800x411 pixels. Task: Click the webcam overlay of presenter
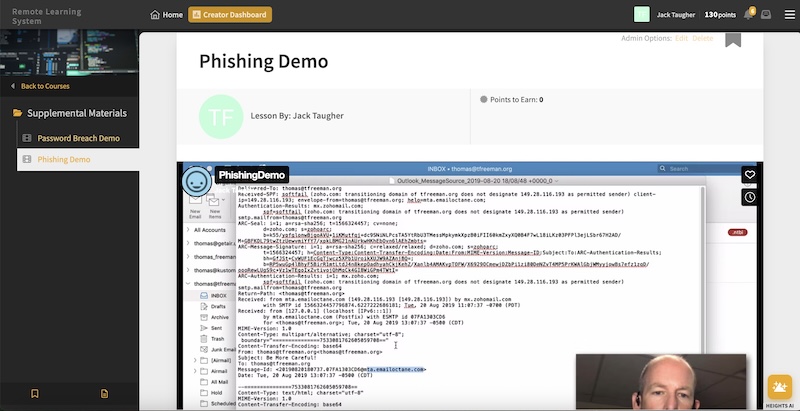pos(661,382)
